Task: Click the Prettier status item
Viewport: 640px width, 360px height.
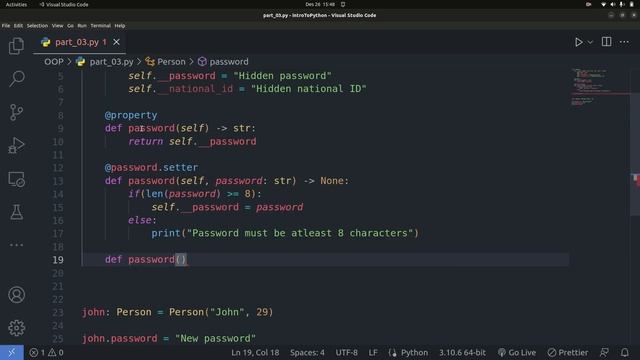Action: click(568, 353)
